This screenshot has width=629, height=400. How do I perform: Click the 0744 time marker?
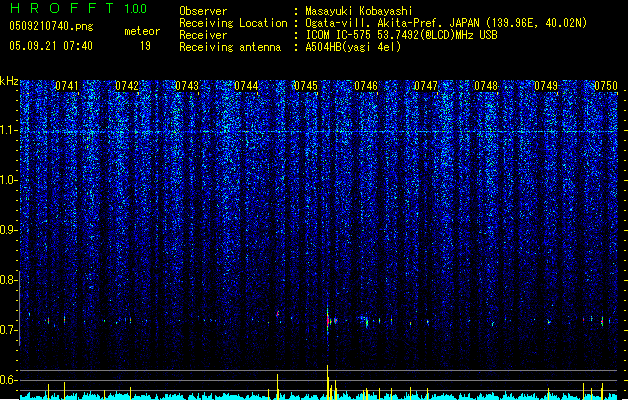[246, 86]
